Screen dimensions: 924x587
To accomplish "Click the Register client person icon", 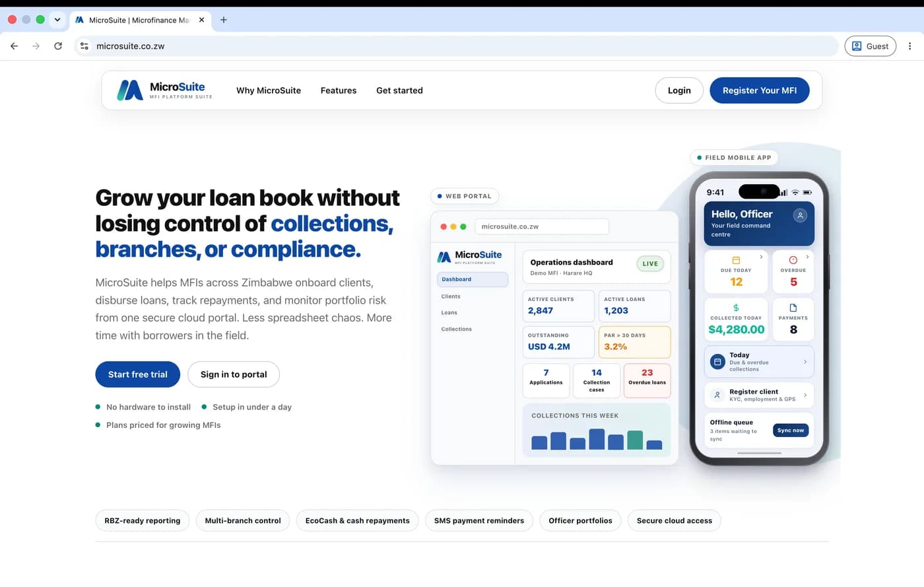I will click(717, 395).
